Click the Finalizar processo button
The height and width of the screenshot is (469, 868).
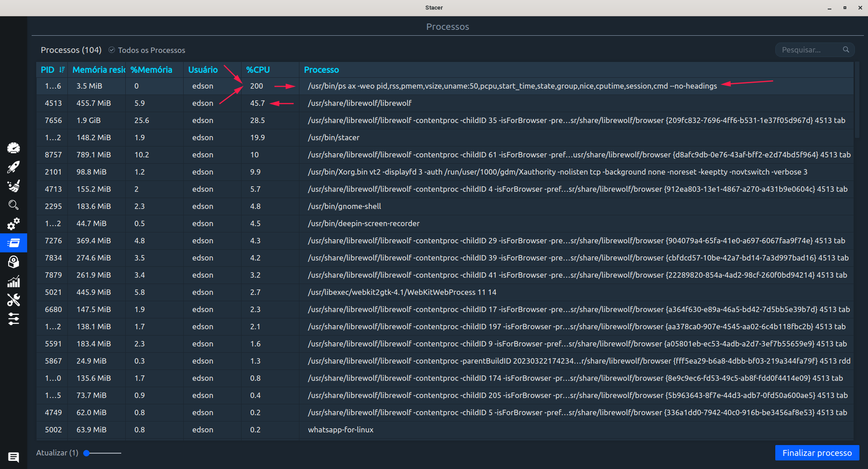816,453
